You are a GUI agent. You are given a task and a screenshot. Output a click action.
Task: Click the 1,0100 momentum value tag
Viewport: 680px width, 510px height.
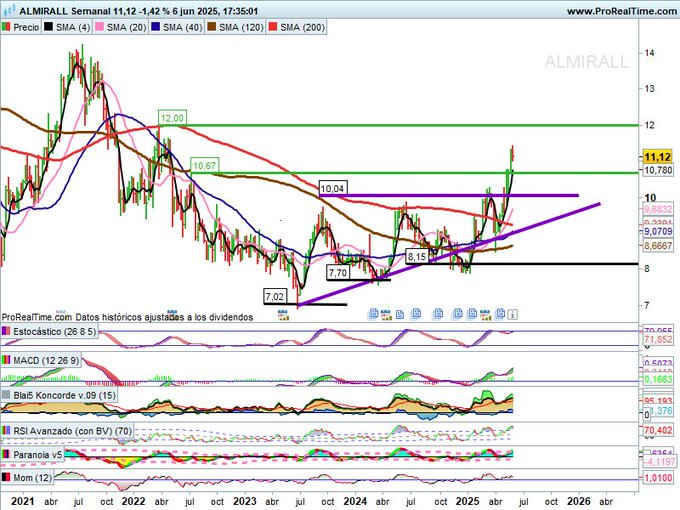(658, 478)
